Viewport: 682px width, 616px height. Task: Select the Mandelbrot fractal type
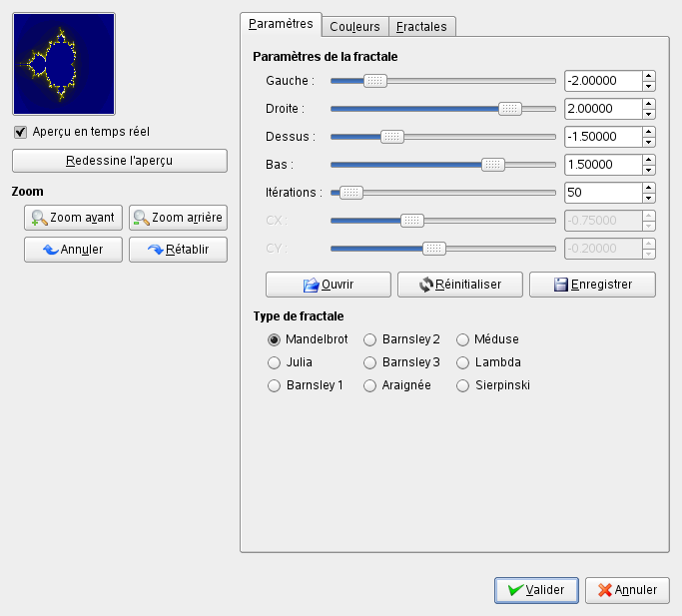point(274,339)
